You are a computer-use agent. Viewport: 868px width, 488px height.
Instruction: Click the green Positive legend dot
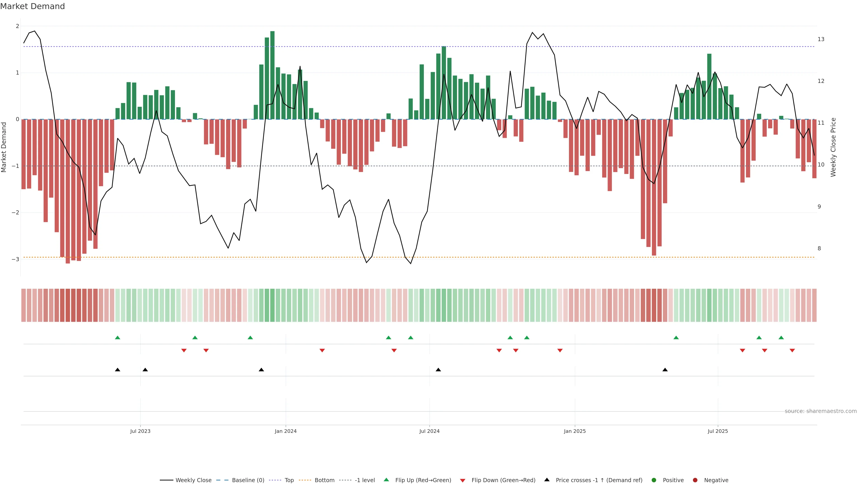[654, 480]
